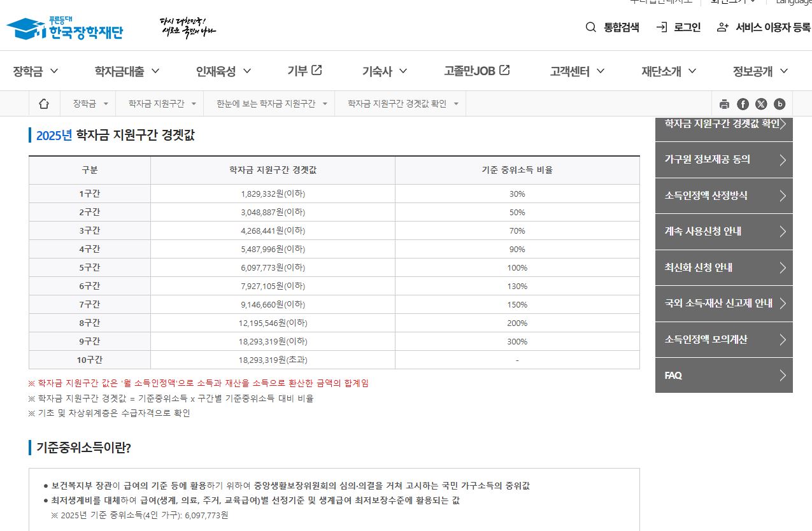
Task: Click the 구분 column header
Action: click(x=90, y=170)
